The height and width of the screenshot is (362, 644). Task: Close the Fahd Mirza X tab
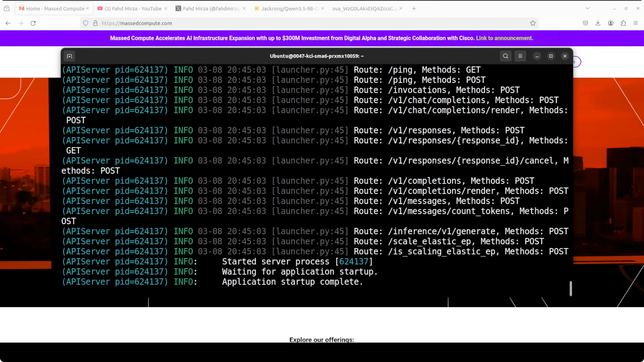[x=244, y=9]
